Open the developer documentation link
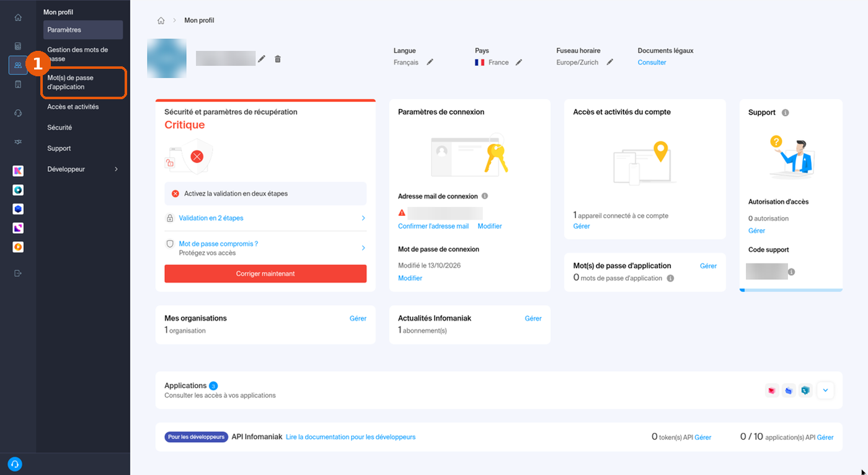Image resolution: width=868 pixels, height=475 pixels. 350,437
